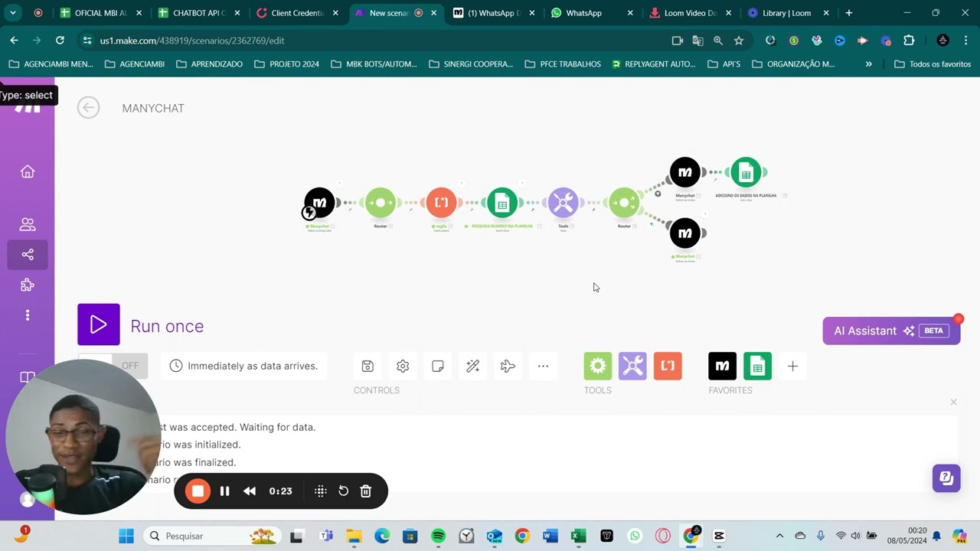980x551 pixels.
Task: Select the second Router module
Action: (x=624, y=203)
